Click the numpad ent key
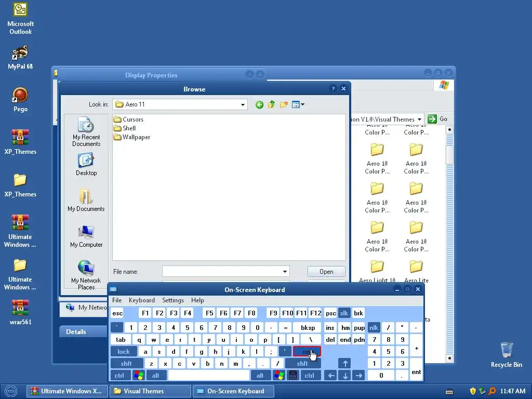Image resolution: width=532 pixels, height=399 pixels. (x=416, y=369)
